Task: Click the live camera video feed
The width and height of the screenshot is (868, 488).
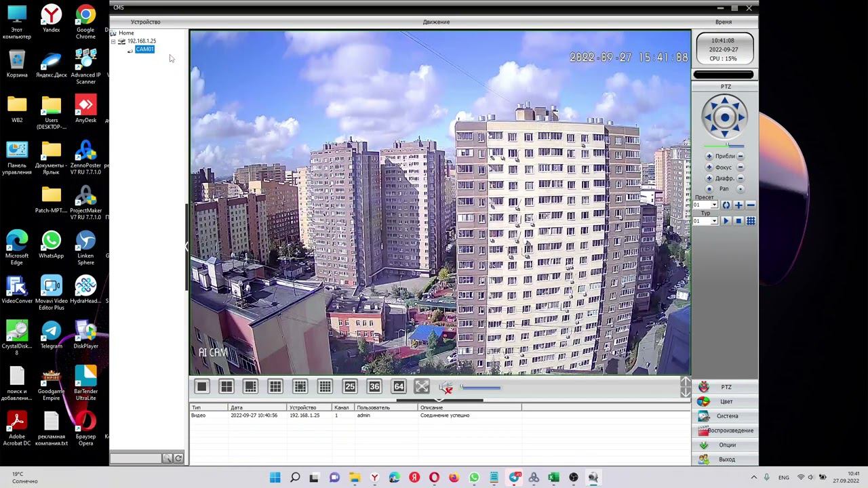Action: [440, 202]
